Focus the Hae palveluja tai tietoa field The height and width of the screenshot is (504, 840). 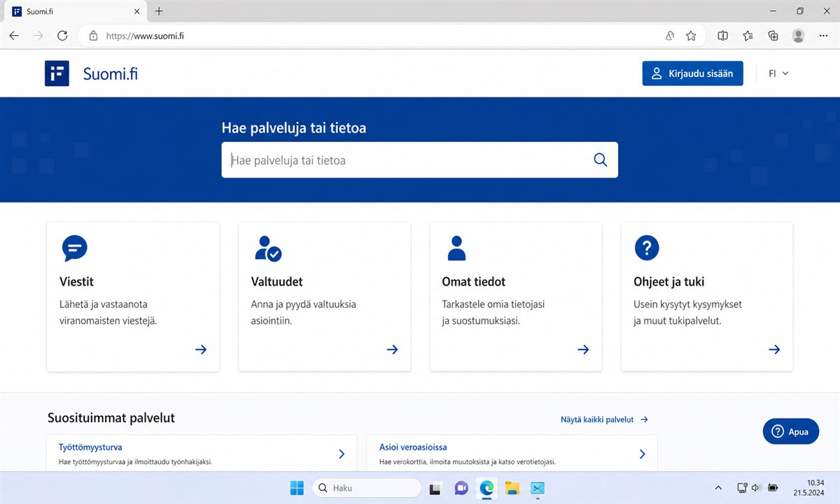[419, 160]
